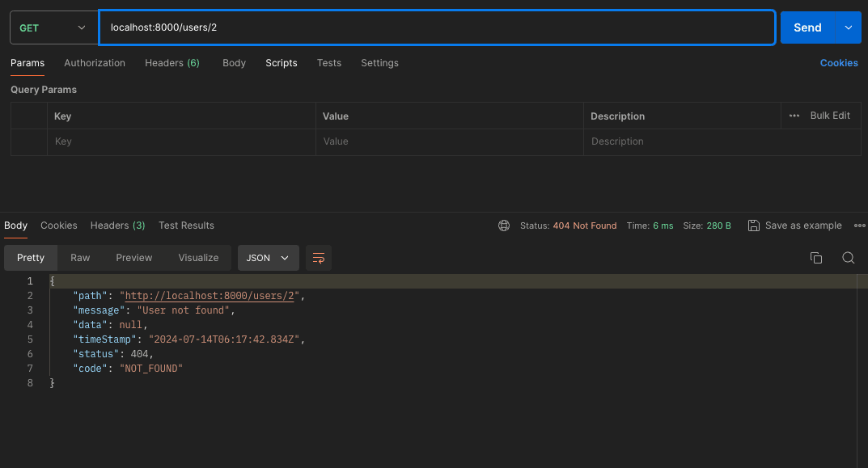Click the request URL input field

click(x=437, y=27)
